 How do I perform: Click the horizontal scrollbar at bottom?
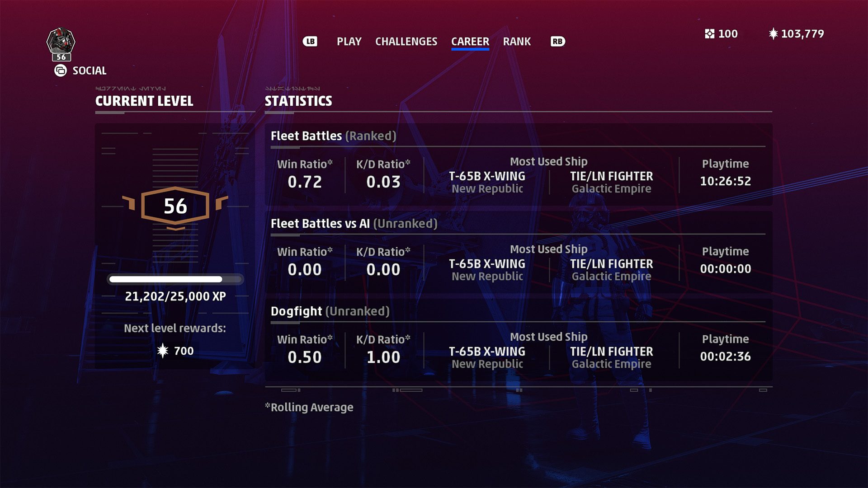(519, 389)
